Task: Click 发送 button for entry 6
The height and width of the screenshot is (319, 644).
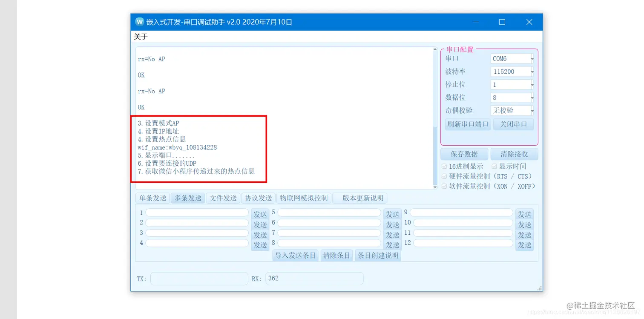Action: click(x=392, y=224)
